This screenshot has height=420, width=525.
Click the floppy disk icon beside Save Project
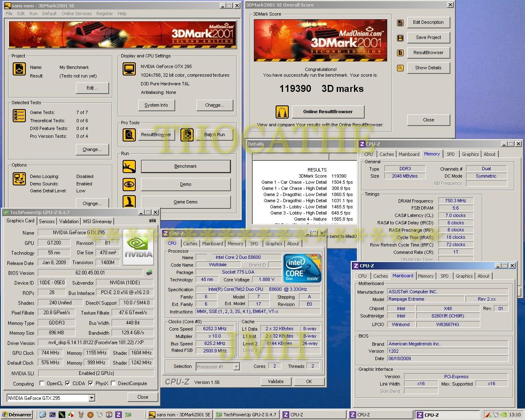pyautogui.click(x=400, y=38)
